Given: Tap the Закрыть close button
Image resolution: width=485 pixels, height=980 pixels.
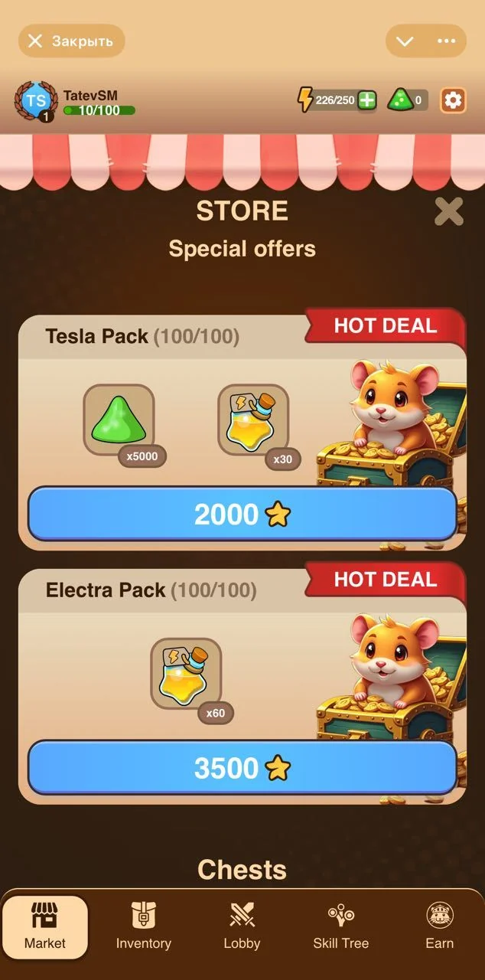Looking at the screenshot, I should click(x=71, y=41).
